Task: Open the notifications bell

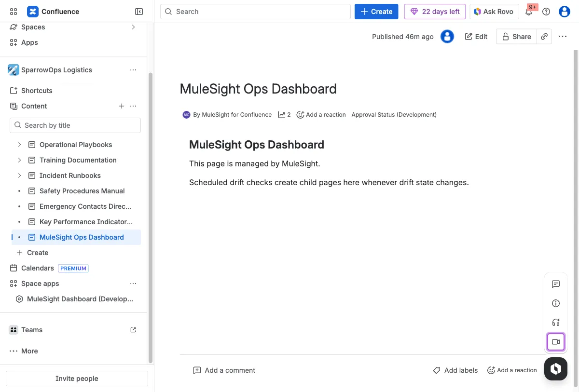Action: pyautogui.click(x=529, y=12)
